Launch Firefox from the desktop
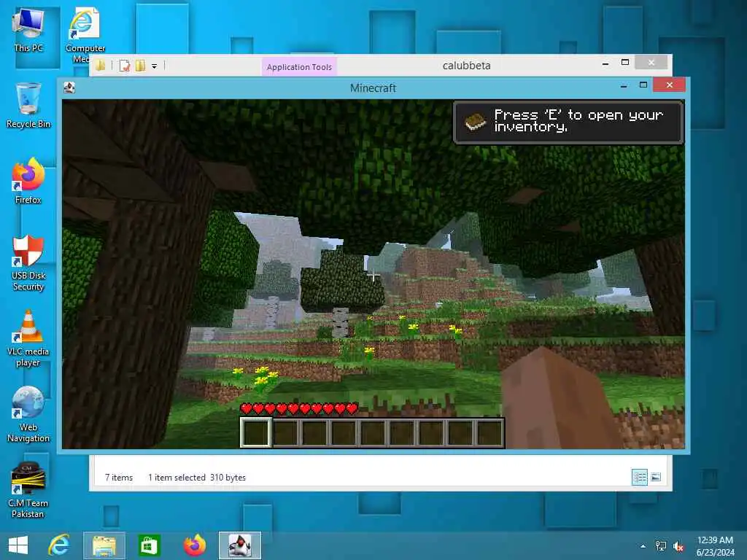Screen dimensions: 747x560 28,181
